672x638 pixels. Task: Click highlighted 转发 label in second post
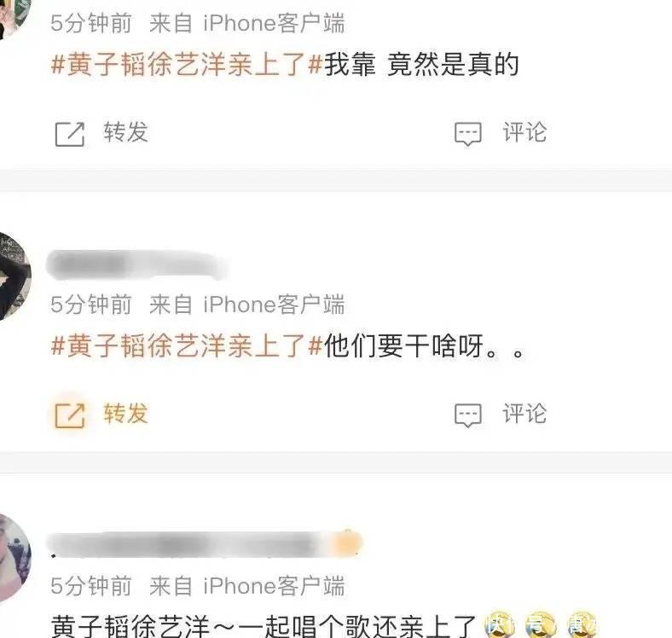[x=125, y=414]
